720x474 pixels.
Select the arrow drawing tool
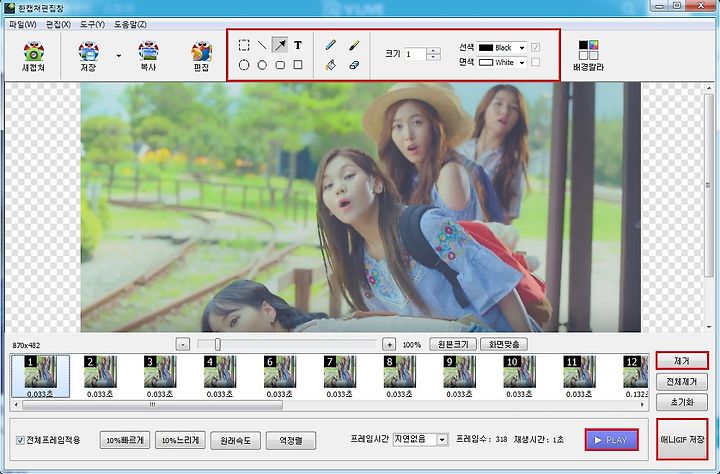tap(280, 45)
